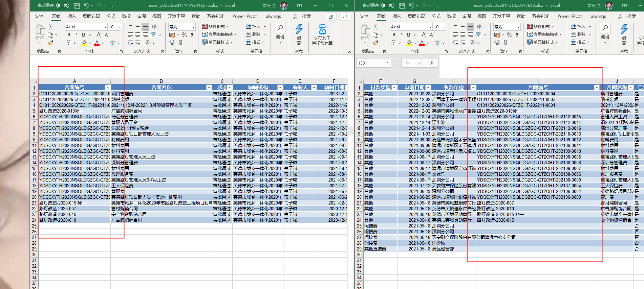Image resolution: width=644 pixels, height=289 pixels.
Task: Open 付款类型 filter arrow in right window
Action: [x=394, y=88]
